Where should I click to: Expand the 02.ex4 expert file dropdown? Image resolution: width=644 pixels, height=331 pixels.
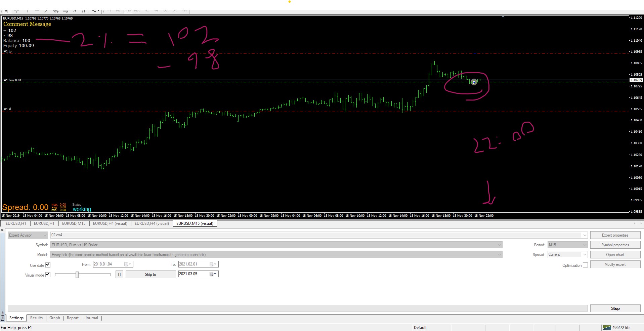[x=585, y=235]
